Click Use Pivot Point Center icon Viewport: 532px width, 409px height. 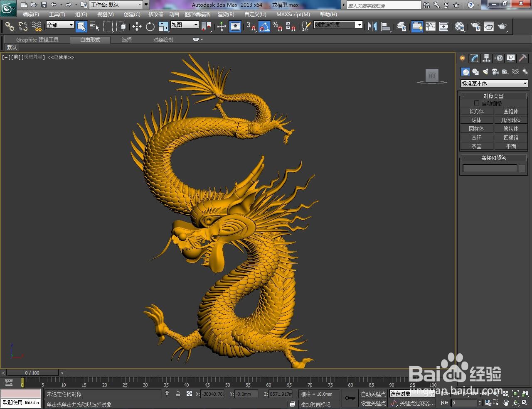pyautogui.click(x=206, y=27)
